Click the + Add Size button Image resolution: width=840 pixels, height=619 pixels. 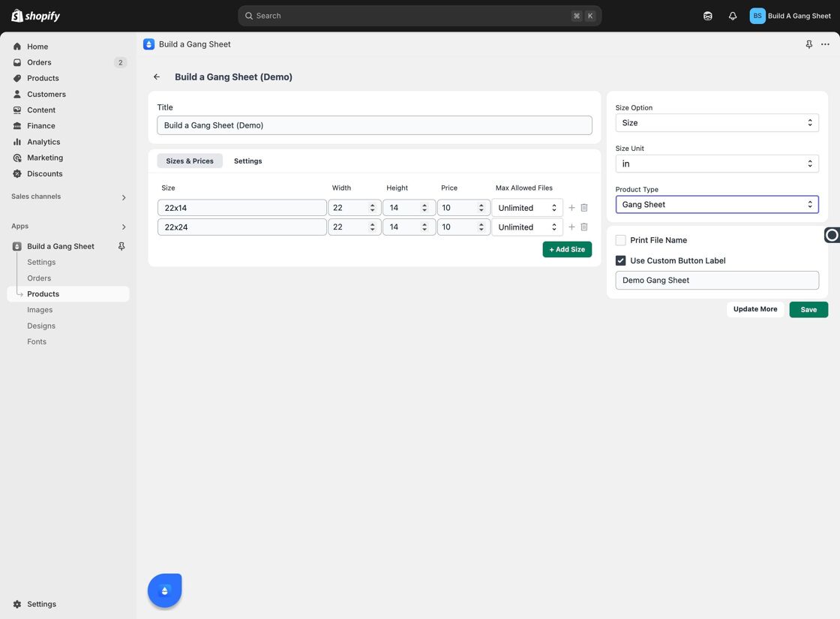pyautogui.click(x=567, y=249)
